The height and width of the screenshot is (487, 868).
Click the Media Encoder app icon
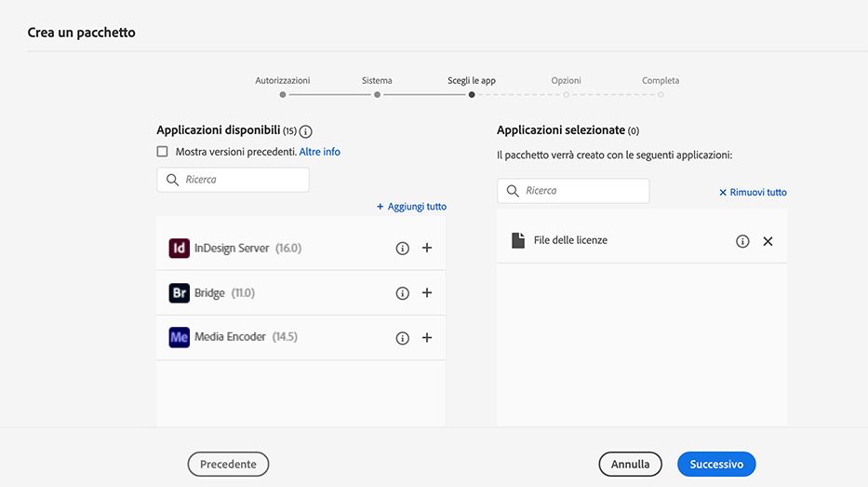[180, 337]
